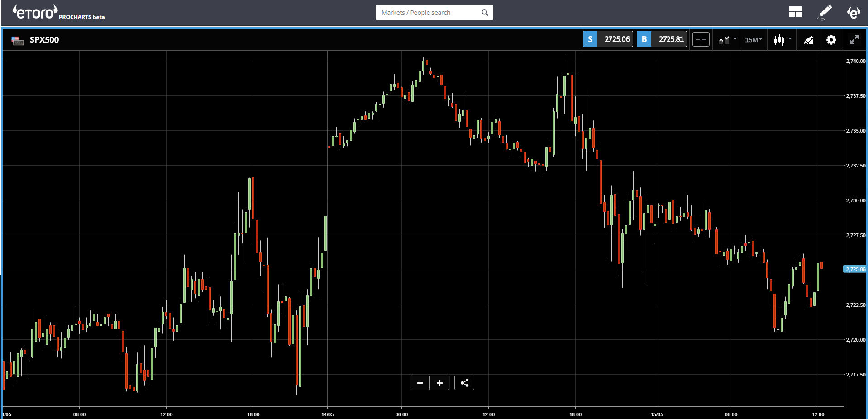Share the chart via share button
Viewport: 868px width, 419px height.
(x=464, y=383)
